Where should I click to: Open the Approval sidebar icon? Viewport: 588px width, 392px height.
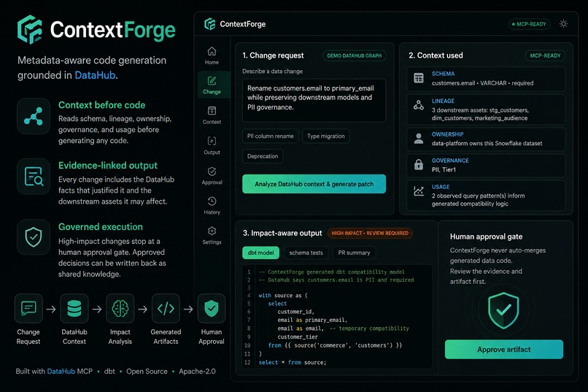pyautogui.click(x=212, y=172)
